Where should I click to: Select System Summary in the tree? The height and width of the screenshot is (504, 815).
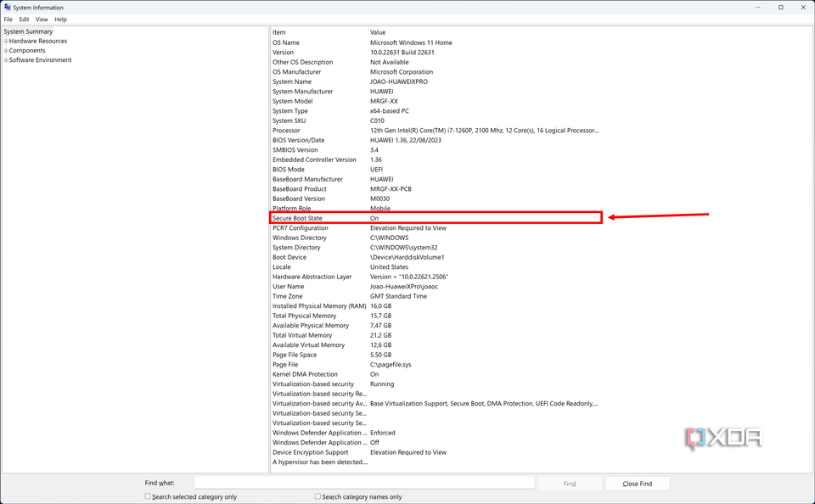point(28,31)
